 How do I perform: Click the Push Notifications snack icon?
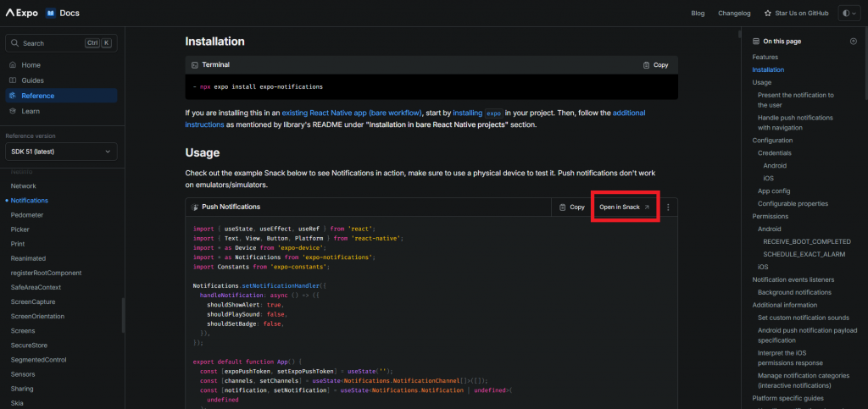point(195,207)
